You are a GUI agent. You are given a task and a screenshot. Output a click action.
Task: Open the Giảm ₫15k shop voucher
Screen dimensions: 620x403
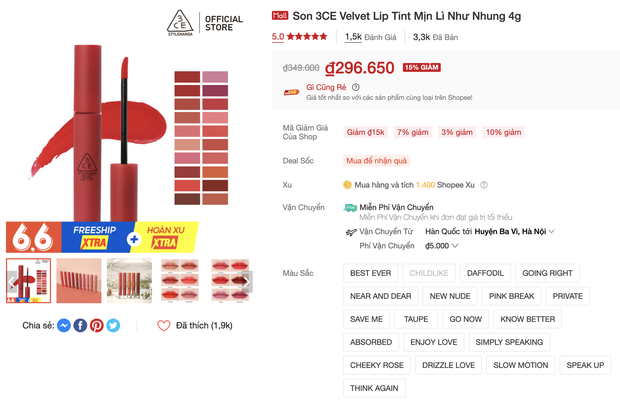[365, 132]
